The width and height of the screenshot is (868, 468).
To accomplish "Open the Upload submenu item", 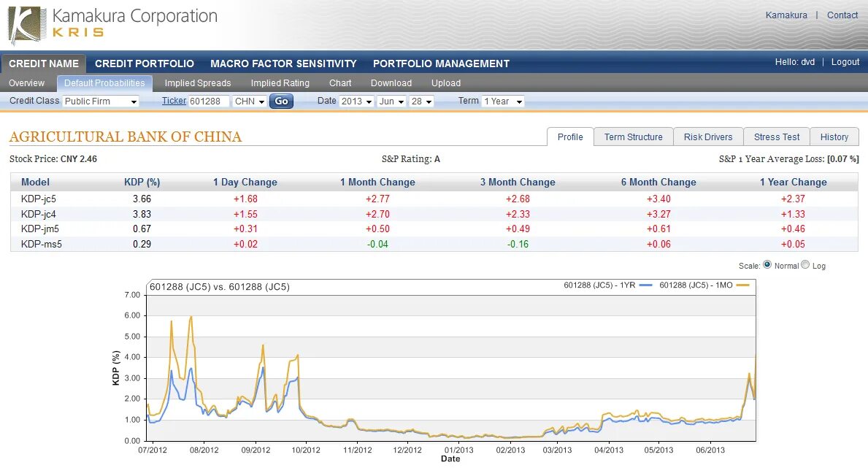I will coord(446,83).
